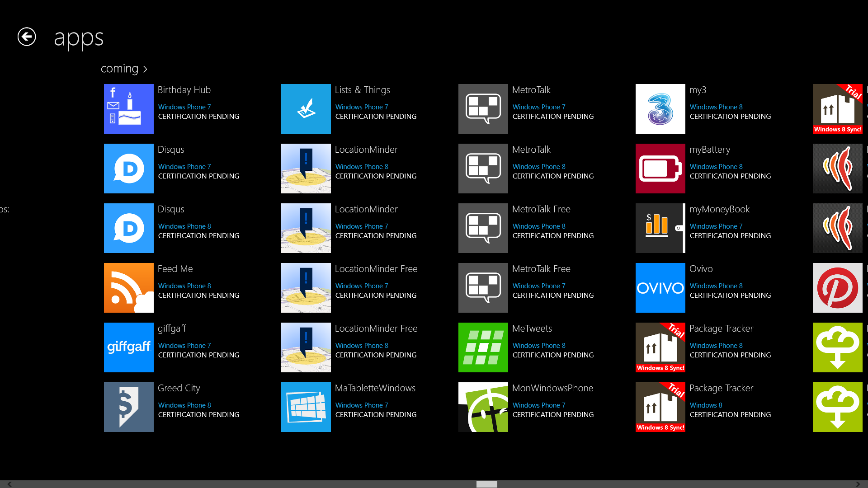
Task: Click the MonWindowsPhone title
Action: pyautogui.click(x=552, y=388)
